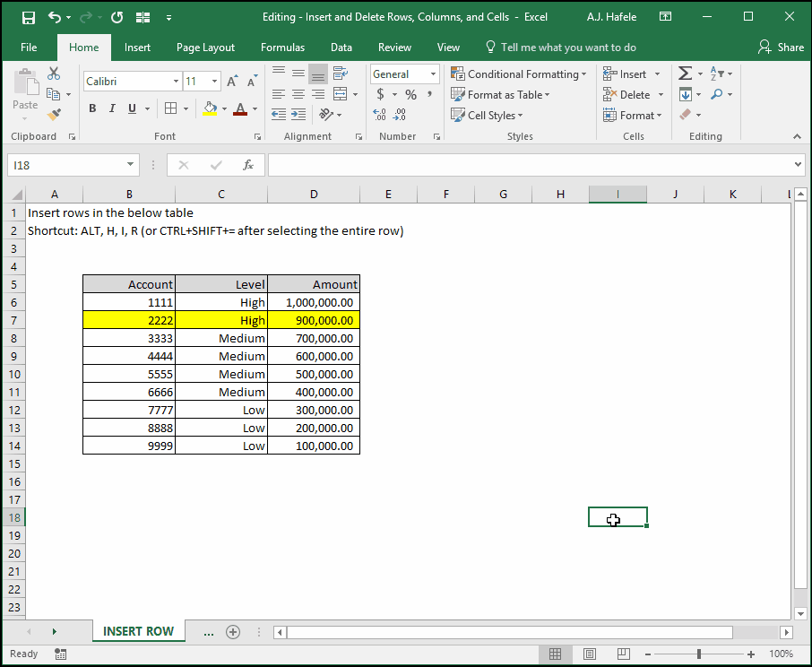
Task: Click the Paste clipboard icon
Action: pyautogui.click(x=25, y=82)
